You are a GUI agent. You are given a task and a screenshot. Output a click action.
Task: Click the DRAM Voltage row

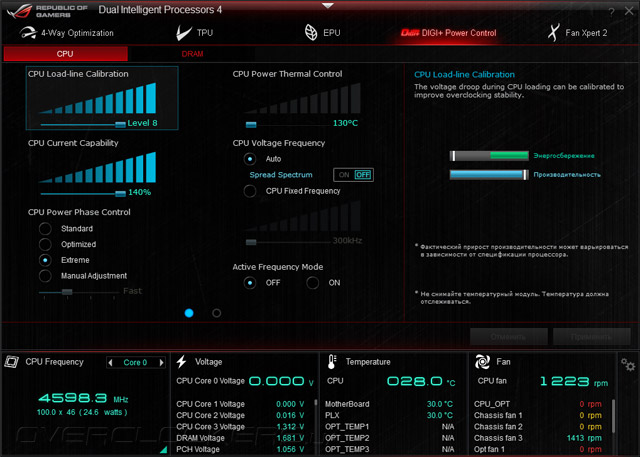[240, 438]
